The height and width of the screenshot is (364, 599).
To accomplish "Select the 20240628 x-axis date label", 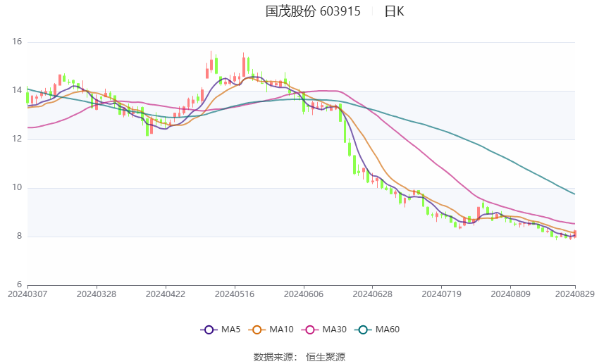I will point(373,294).
